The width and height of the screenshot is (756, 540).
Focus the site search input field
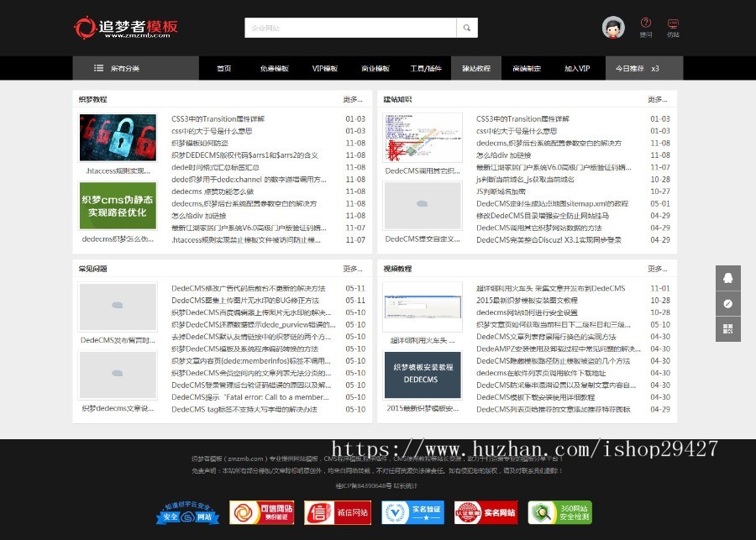350,28
